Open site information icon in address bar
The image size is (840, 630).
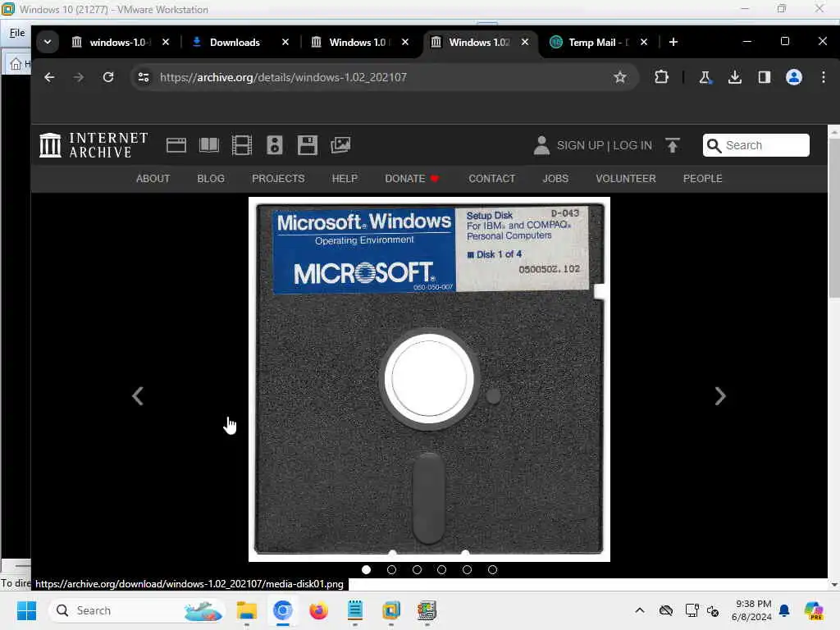click(144, 77)
